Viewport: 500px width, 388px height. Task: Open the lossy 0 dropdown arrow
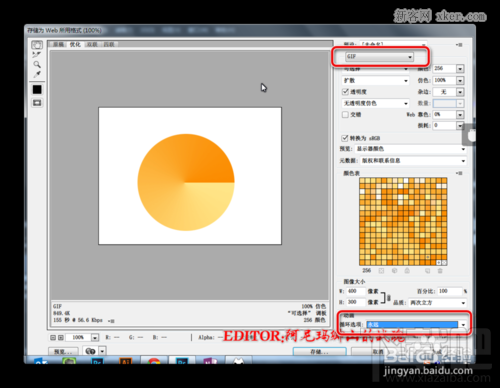click(x=460, y=126)
